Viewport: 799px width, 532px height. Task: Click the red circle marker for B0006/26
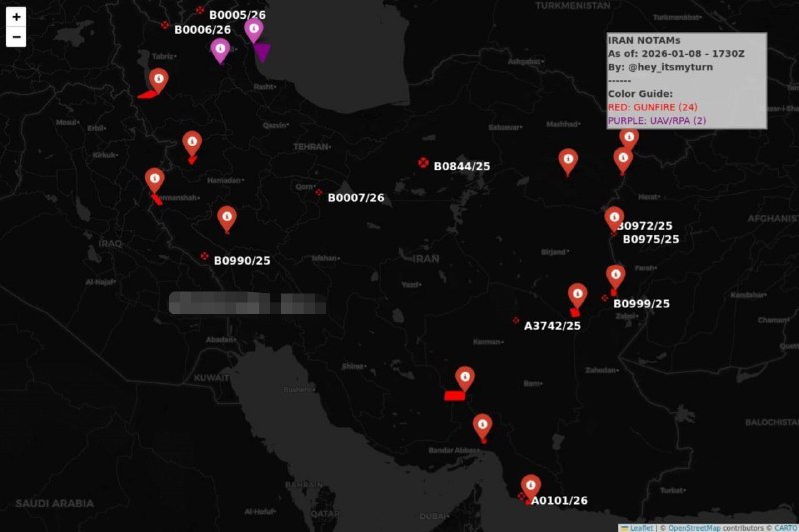pyautogui.click(x=165, y=24)
